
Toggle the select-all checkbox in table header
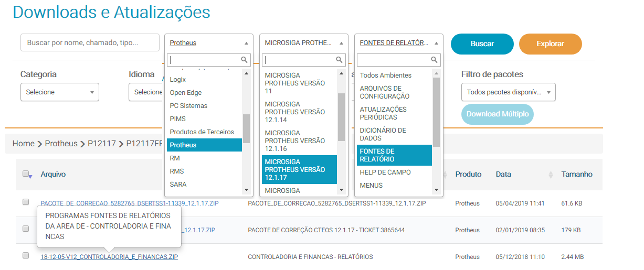pos(26,174)
